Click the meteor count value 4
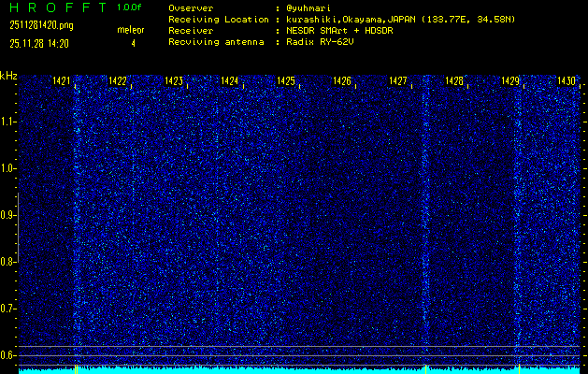 coord(133,44)
